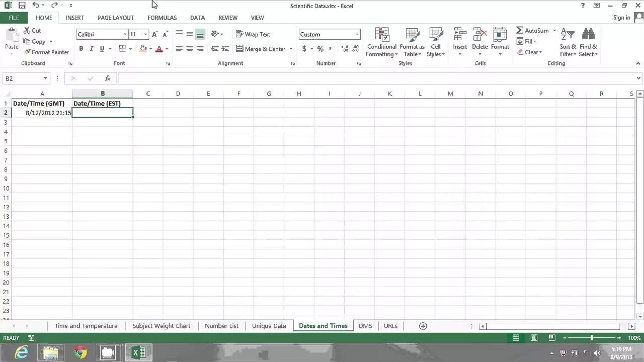Image resolution: width=644 pixels, height=362 pixels.
Task: Open Format as Table gallery
Action: click(x=412, y=42)
